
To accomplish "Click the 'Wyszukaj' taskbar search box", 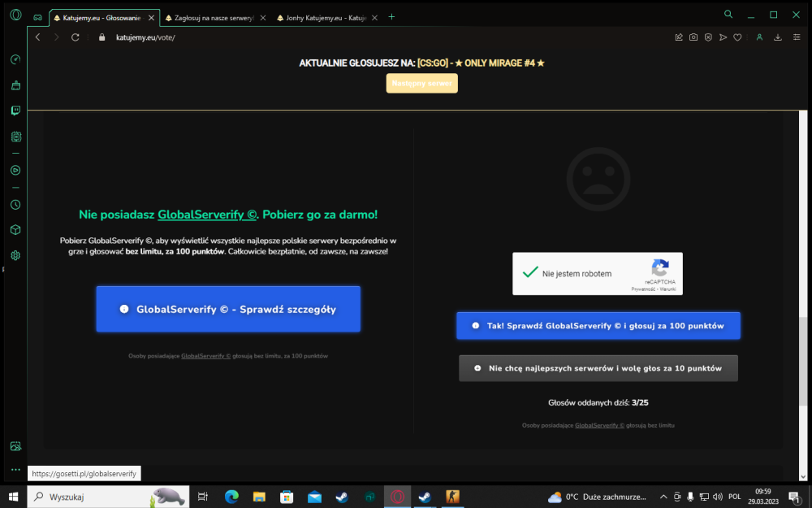I will 108,497.
